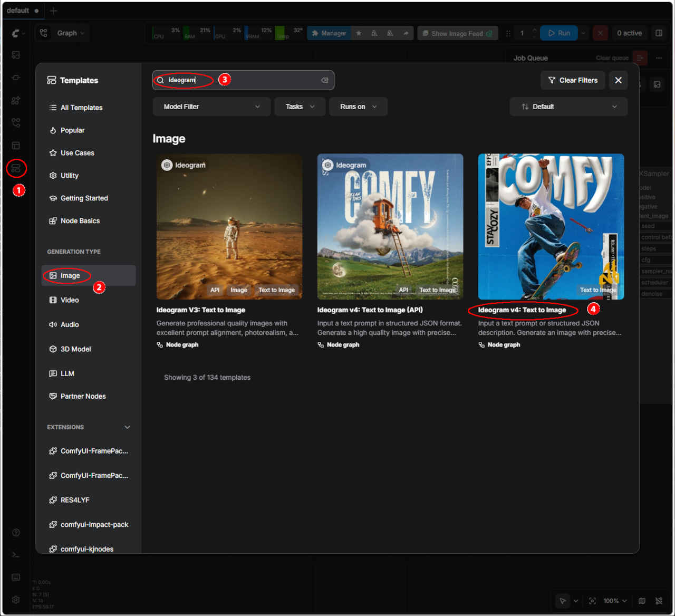Viewport: 675px width, 616px height.
Task: Click the Clear Filters button
Action: pyautogui.click(x=573, y=80)
